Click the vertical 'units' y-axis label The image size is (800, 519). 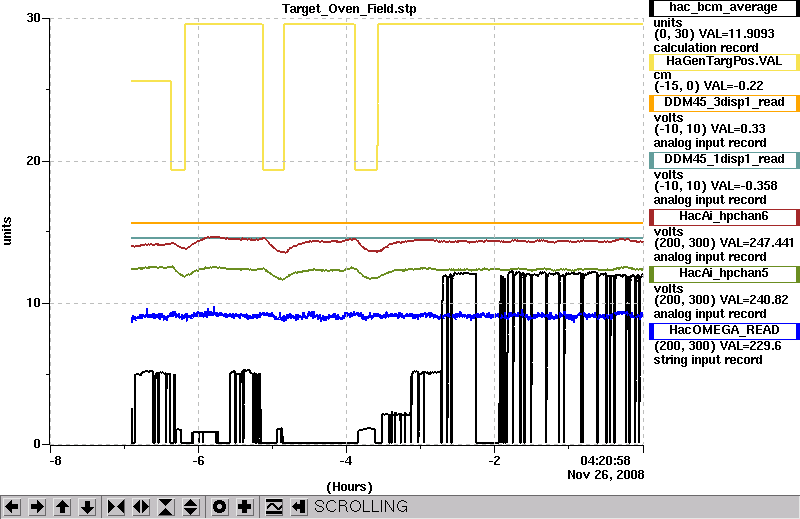pos(7,231)
